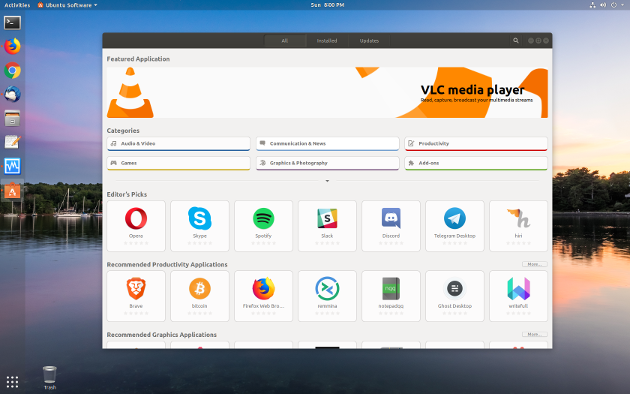Open the Skype app tile
Image resolution: width=630 pixels, height=394 pixels.
click(200, 226)
